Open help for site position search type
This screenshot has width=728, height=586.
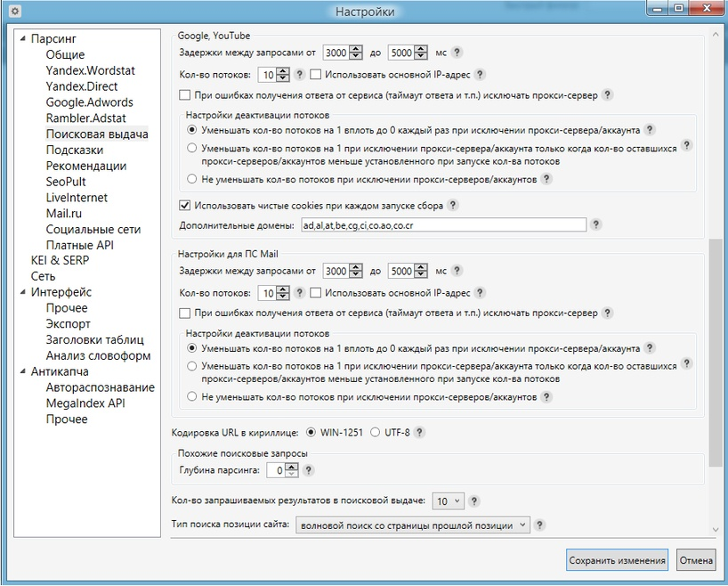pos(539,525)
